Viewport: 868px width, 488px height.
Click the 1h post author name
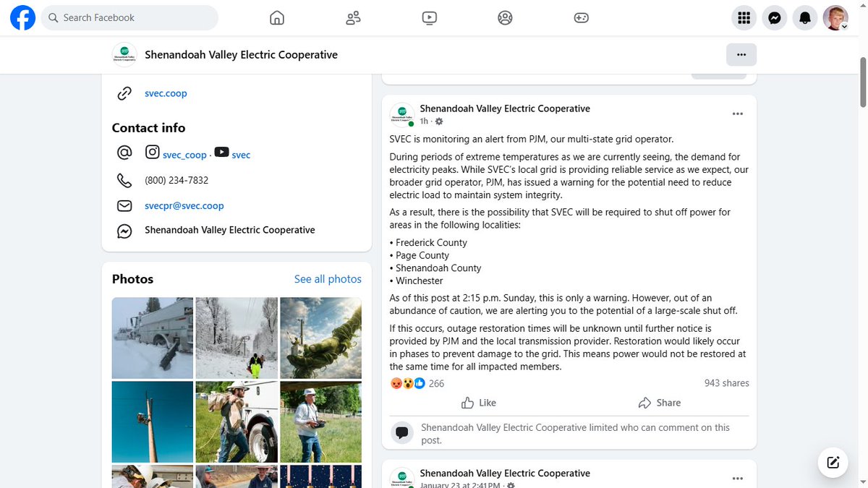pos(505,108)
